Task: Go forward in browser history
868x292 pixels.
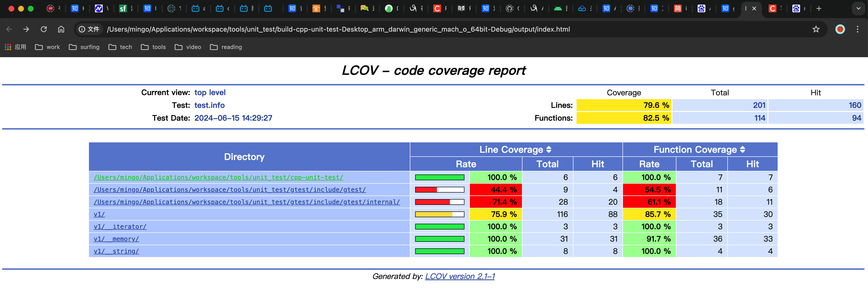Action: point(26,29)
